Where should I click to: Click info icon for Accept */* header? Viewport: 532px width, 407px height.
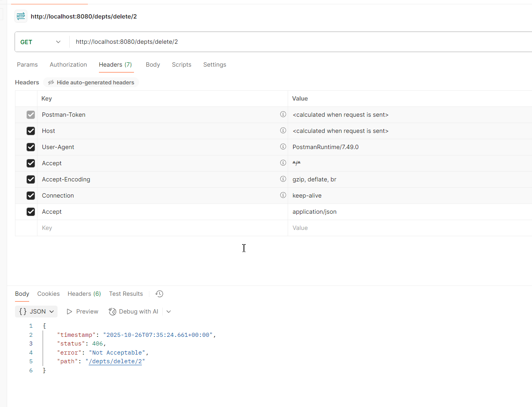[283, 163]
